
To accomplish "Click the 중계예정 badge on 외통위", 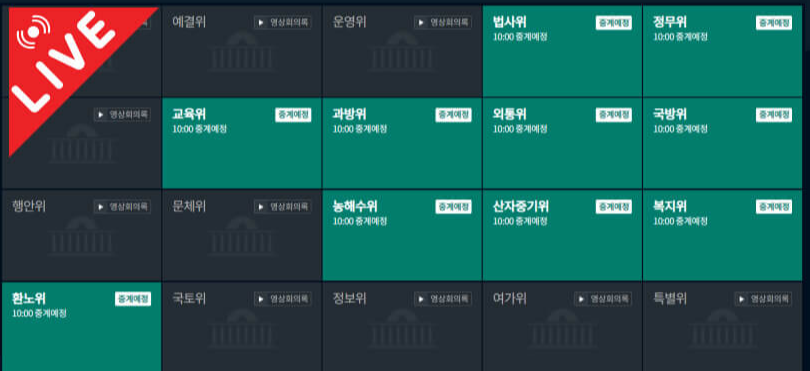I will tap(613, 115).
